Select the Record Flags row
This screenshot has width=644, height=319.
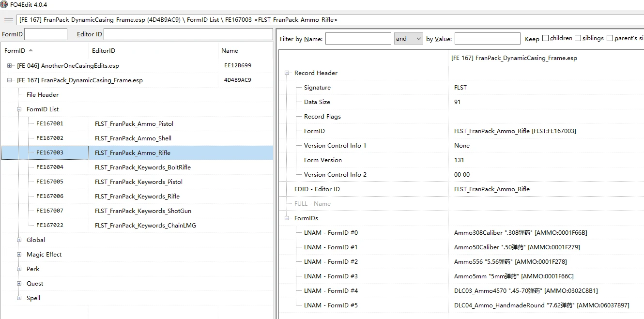pos(462,116)
